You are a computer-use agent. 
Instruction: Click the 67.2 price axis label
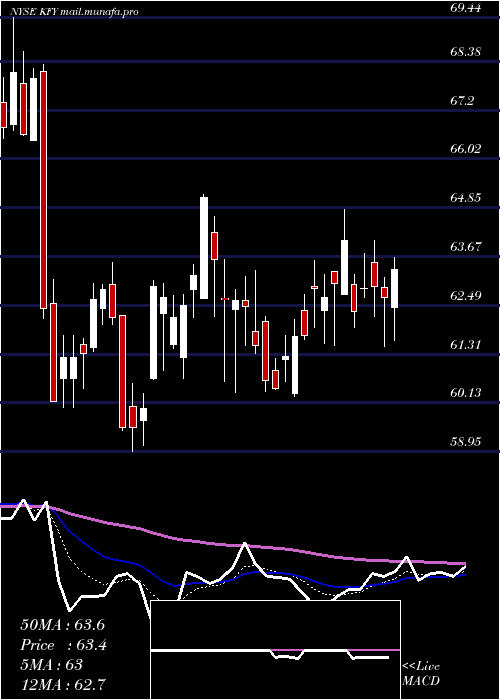pos(462,101)
